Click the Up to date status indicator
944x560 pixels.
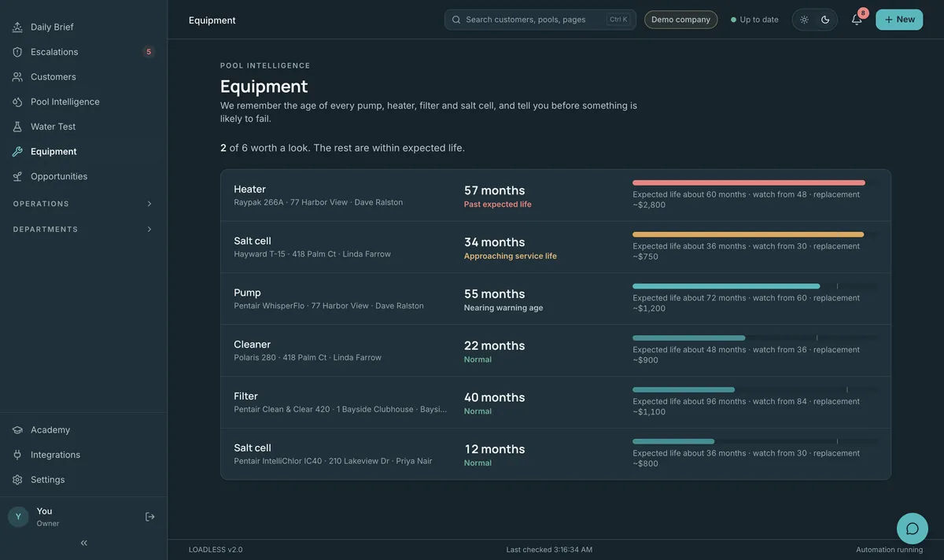point(754,20)
